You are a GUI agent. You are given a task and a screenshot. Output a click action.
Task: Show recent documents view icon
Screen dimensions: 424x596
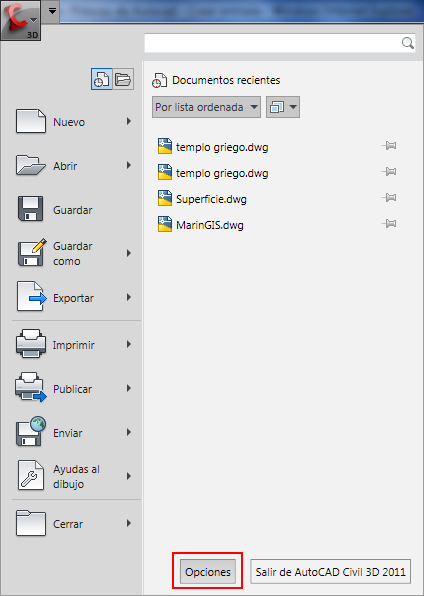point(102,79)
